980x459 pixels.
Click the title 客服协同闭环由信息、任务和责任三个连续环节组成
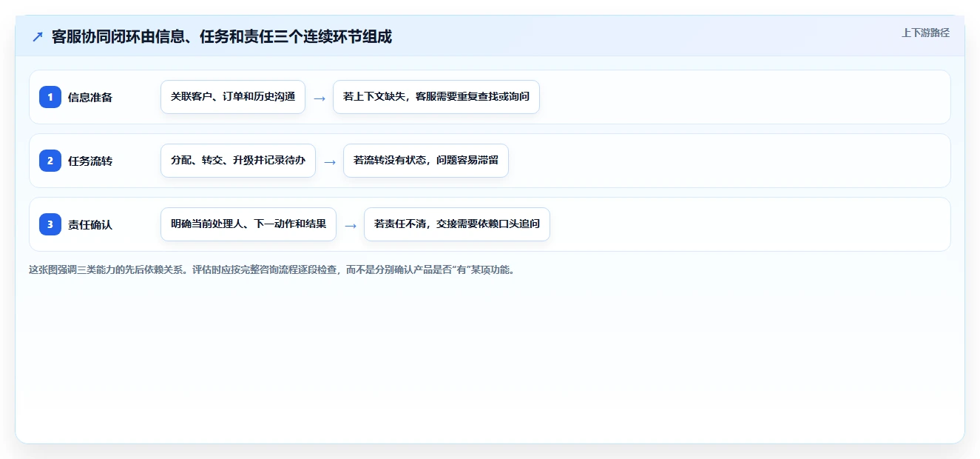222,37
